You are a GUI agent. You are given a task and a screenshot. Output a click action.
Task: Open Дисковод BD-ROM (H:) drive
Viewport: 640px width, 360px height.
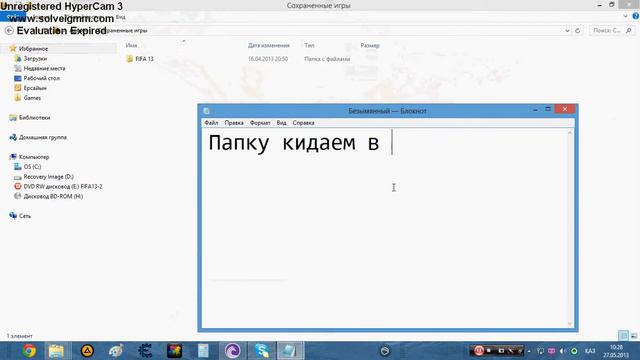53,196
